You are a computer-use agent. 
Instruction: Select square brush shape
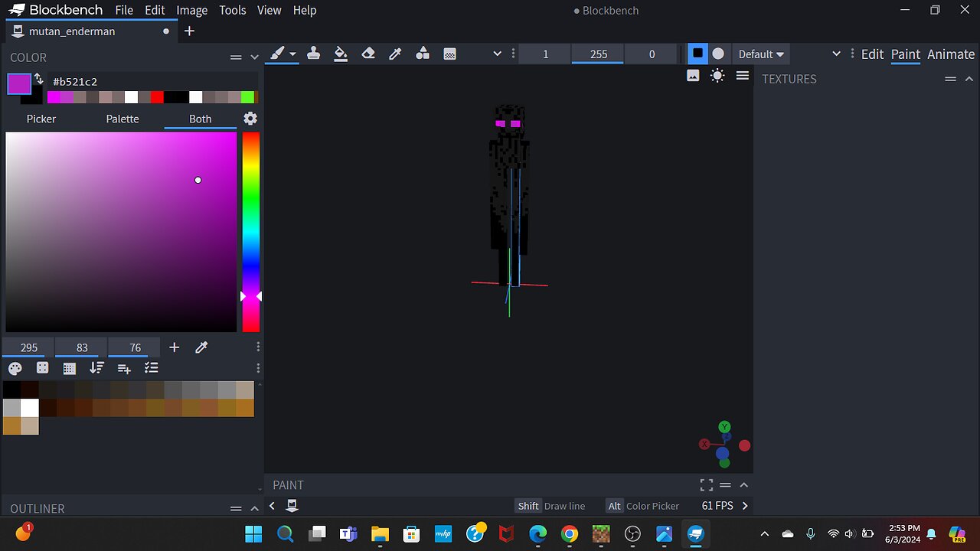click(697, 54)
